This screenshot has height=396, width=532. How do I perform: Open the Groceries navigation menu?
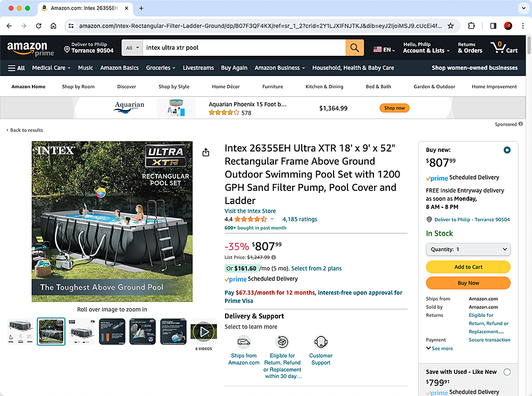161,68
